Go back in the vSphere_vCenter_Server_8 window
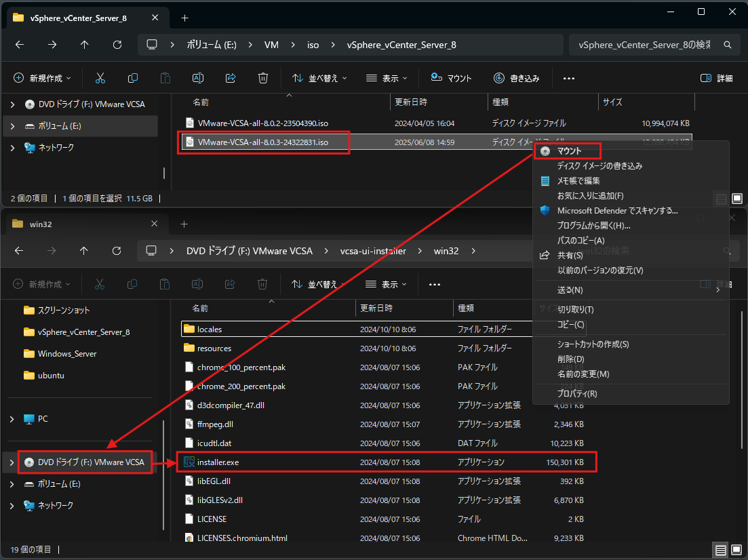748x560 pixels. coord(20,45)
